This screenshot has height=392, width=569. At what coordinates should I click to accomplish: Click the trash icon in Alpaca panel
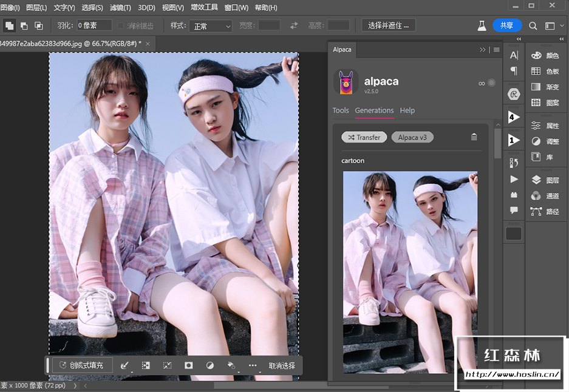[x=474, y=137]
